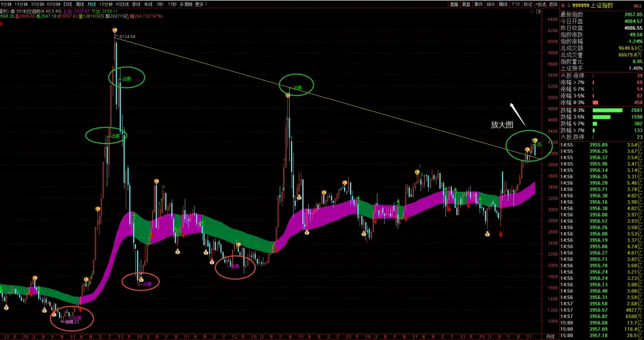
Task: Click the 上边 3327.57 indicator value
Action: coord(77,11)
